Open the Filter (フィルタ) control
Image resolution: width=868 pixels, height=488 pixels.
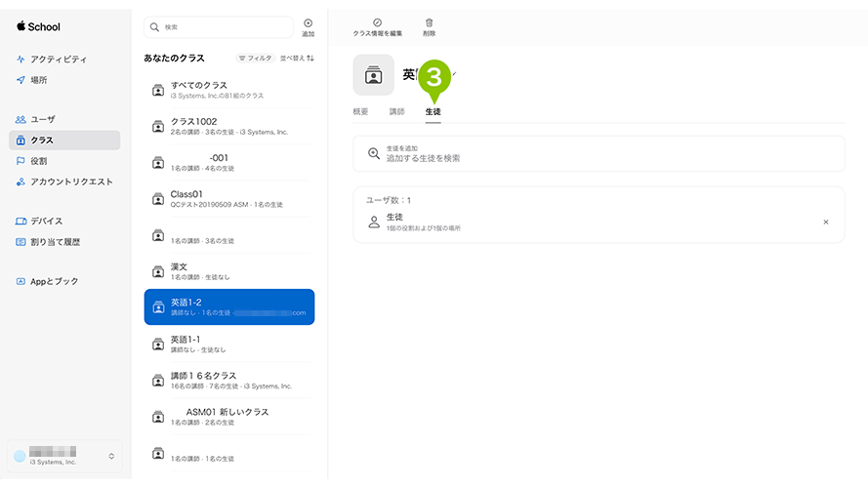pos(255,59)
